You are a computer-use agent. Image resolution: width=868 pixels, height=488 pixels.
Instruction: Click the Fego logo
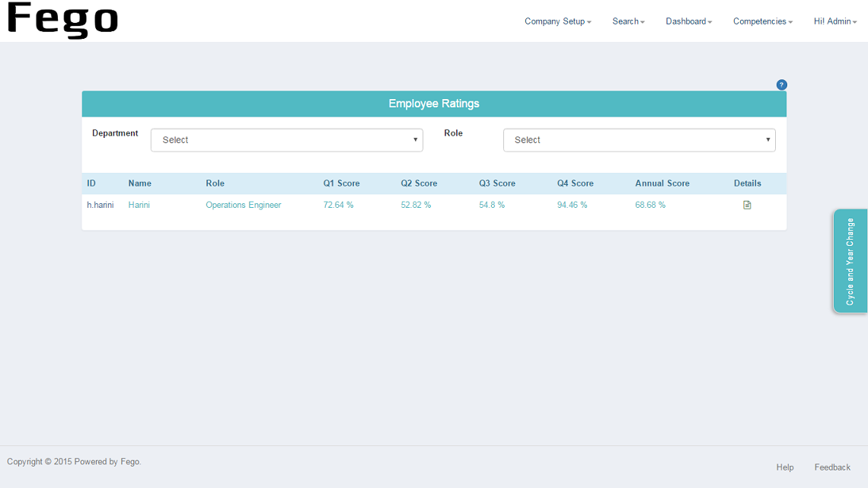point(63,21)
